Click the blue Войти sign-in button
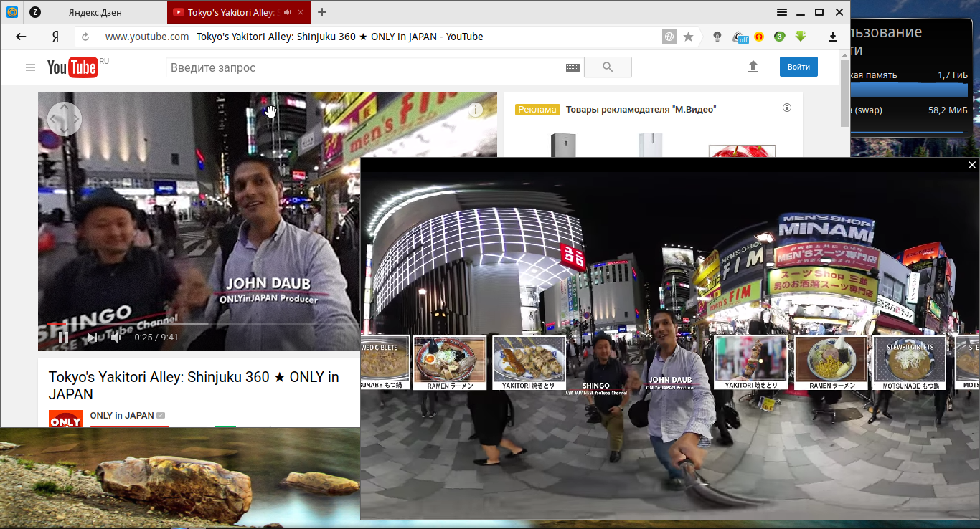Screen dimensions: 980x529 coord(798,67)
